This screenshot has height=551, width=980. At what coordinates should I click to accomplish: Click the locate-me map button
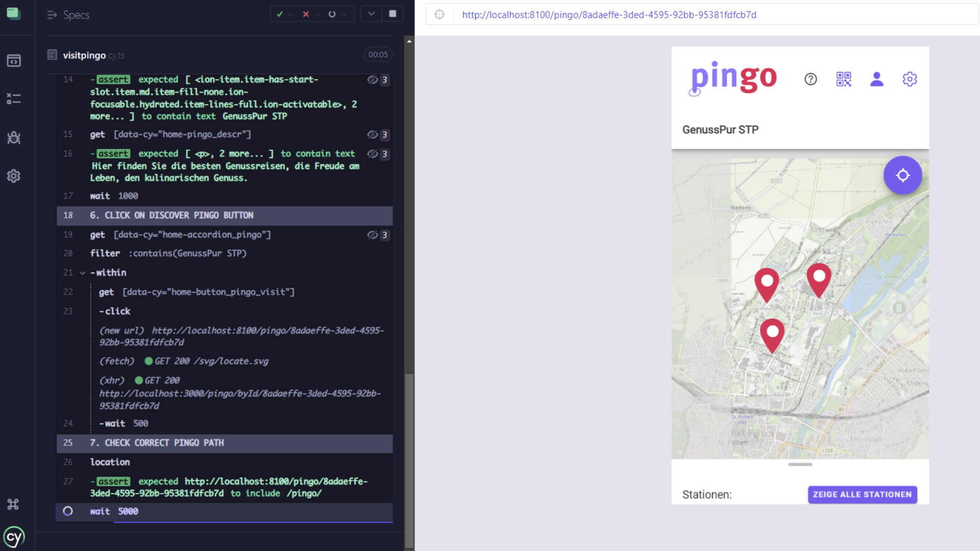[902, 175]
